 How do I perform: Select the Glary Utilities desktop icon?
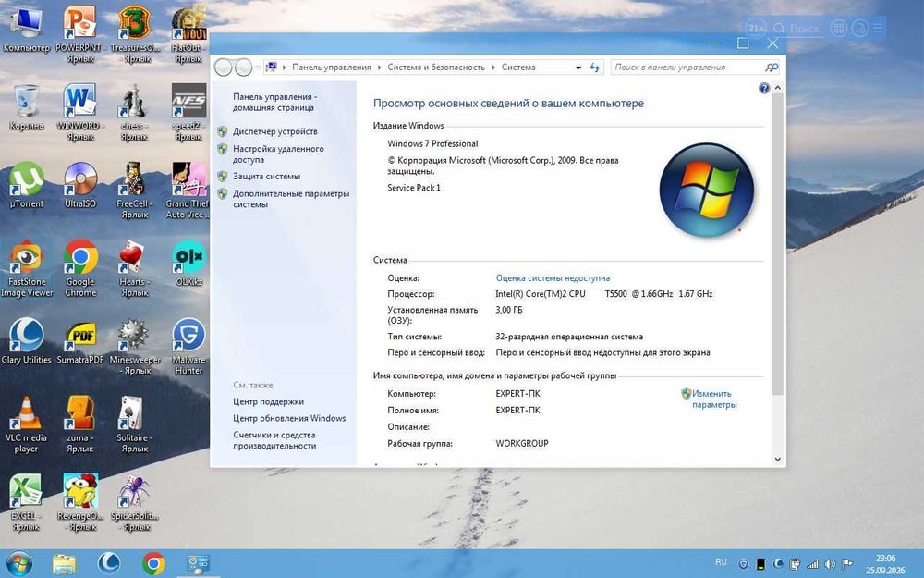tap(26, 341)
